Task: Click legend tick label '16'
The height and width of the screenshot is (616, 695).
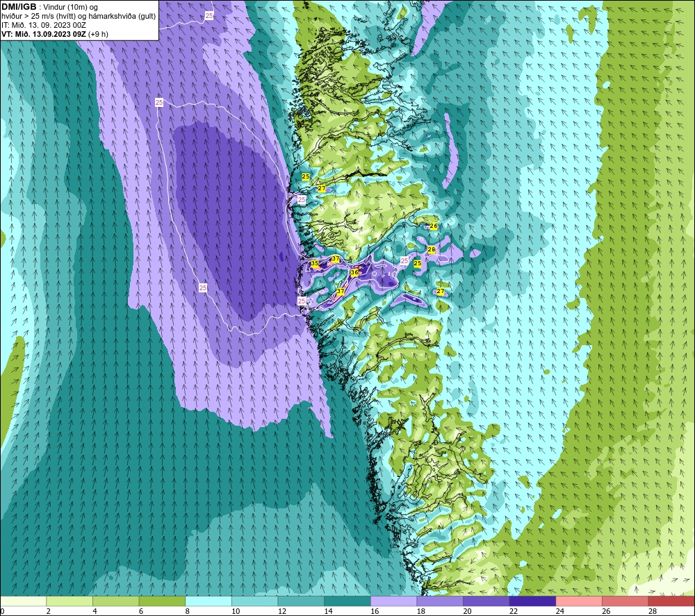Action: 375,611
